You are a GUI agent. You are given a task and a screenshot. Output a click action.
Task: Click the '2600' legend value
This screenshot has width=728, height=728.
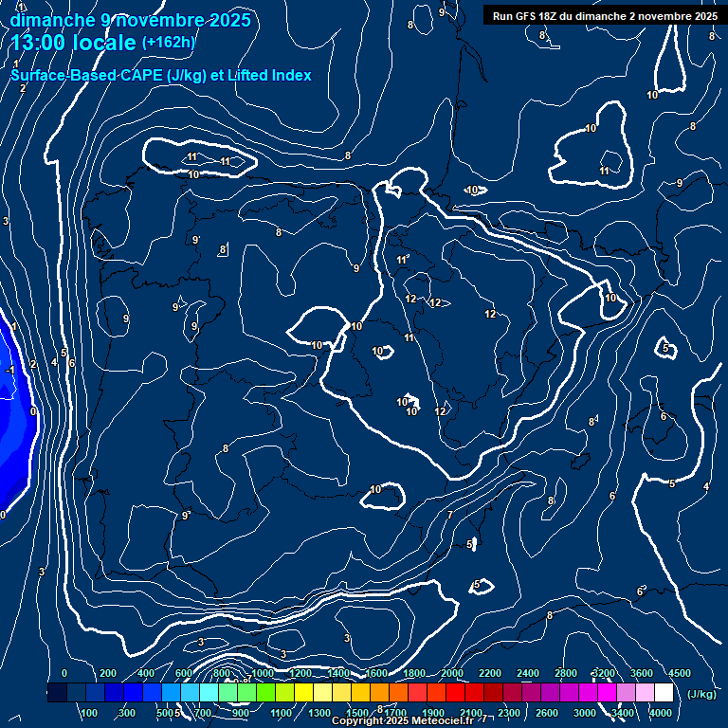pyautogui.click(x=546, y=713)
